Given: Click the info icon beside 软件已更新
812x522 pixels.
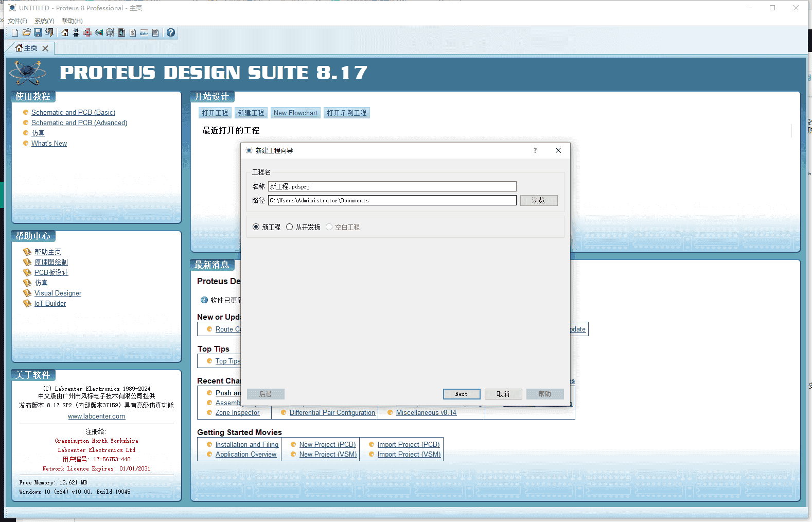Looking at the screenshot, I should (204, 300).
